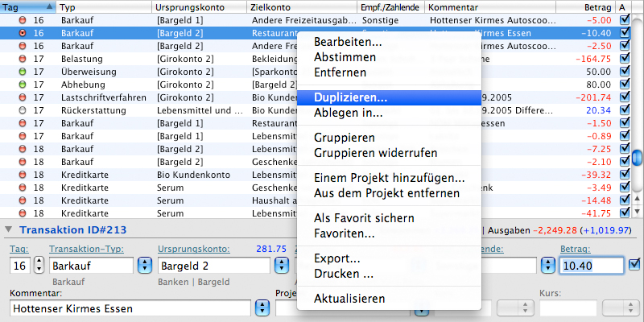644x322 pixels.
Task: Click red status icon of Bio Kundenkonto Kreditkarte row
Action: [x=23, y=175]
